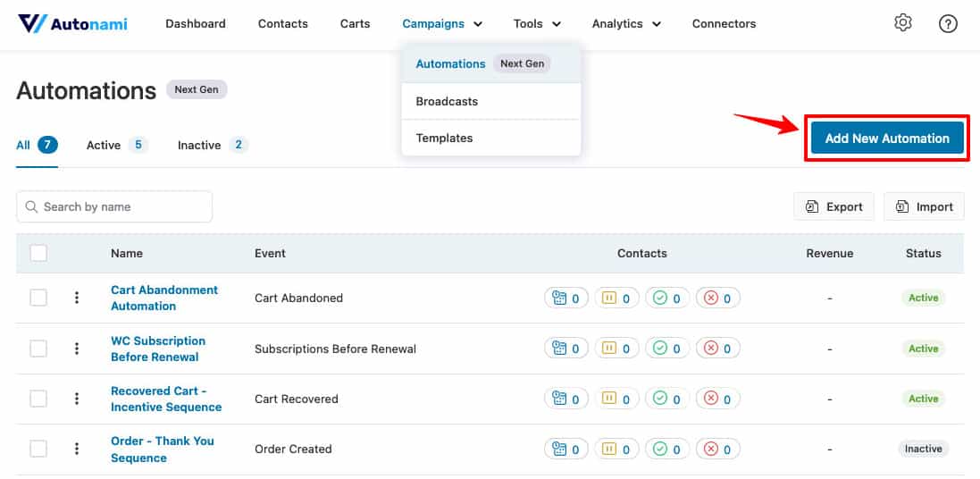This screenshot has height=479, width=980.
Task: Click the failed contacts count in WC Subscription row
Action: 717,349
